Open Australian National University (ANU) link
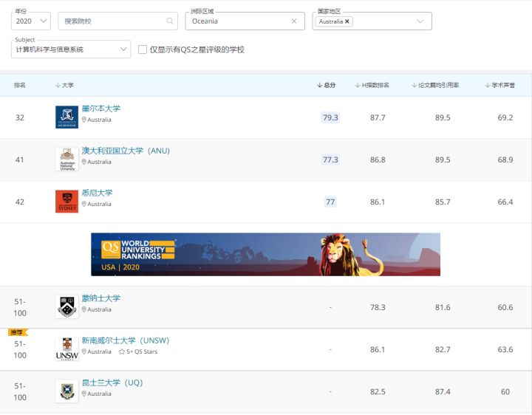 [126, 151]
